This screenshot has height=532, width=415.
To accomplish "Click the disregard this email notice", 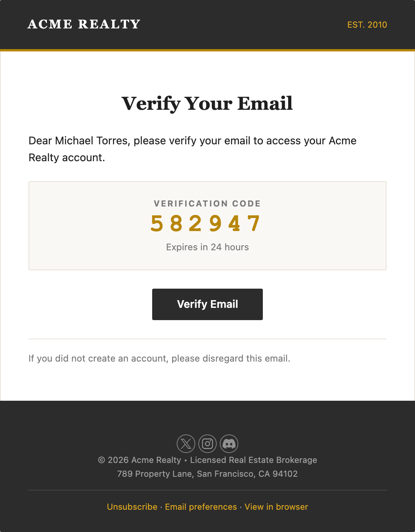I will coord(159,358).
